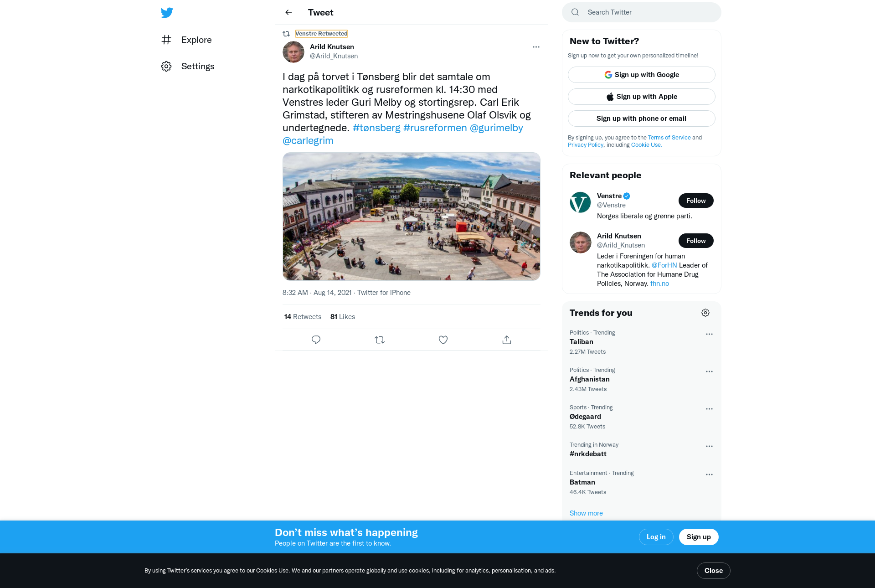Image resolution: width=875 pixels, height=588 pixels.
Task: Open the tweet's three-dot more menu
Action: click(x=536, y=47)
